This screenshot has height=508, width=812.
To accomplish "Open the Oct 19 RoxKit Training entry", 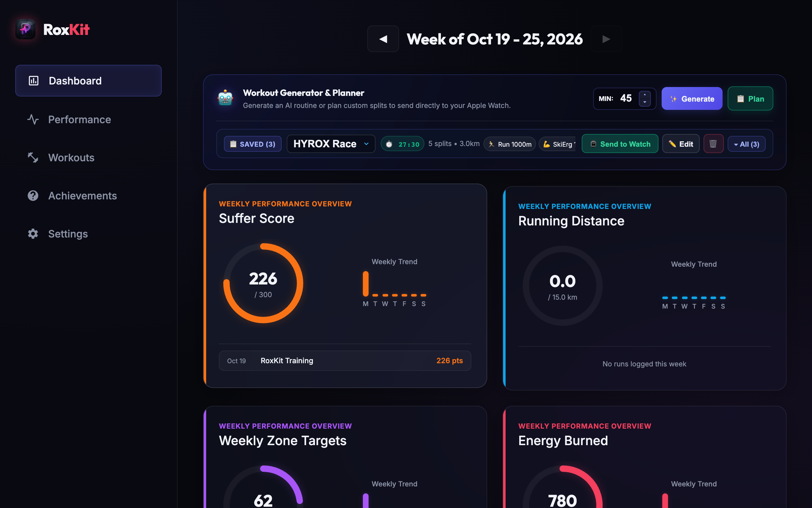I will [345, 360].
